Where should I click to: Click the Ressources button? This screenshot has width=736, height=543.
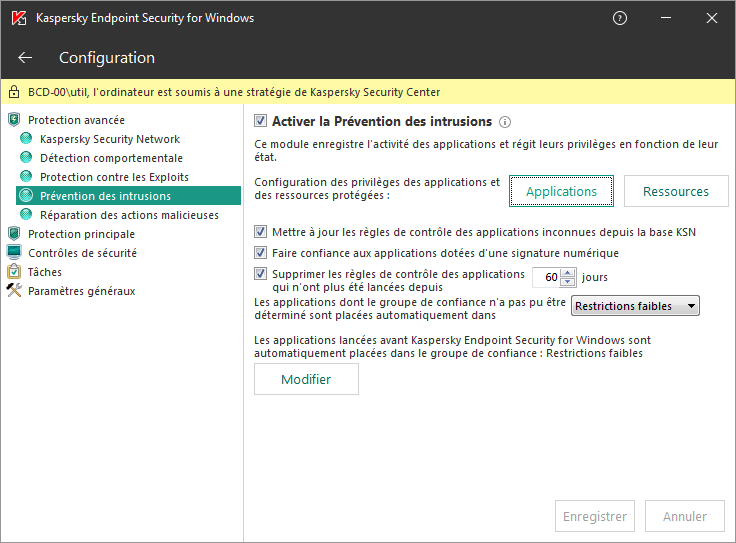[x=675, y=191]
